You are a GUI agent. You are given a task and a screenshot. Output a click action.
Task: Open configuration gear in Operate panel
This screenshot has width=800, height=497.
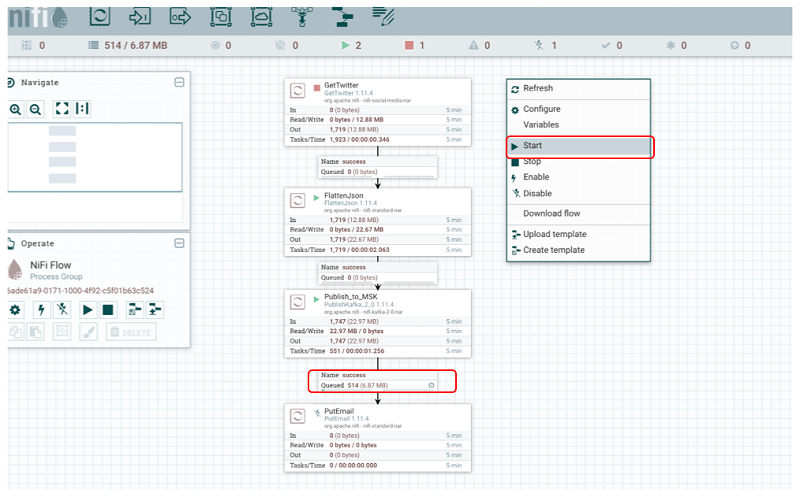tap(15, 309)
